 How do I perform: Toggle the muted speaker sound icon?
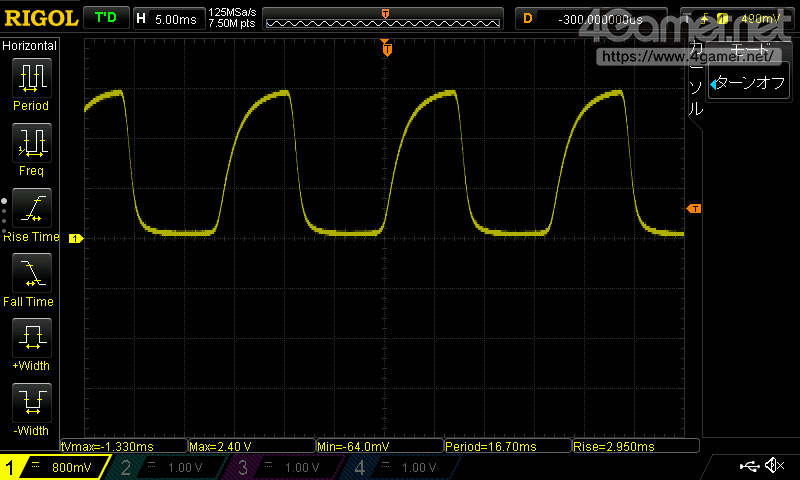click(x=774, y=465)
